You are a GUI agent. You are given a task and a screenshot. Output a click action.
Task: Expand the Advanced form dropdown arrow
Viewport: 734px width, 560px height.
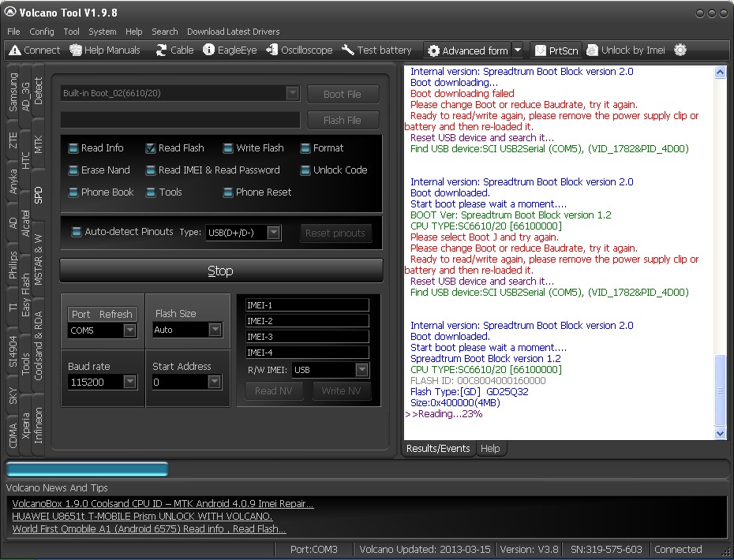(x=517, y=50)
